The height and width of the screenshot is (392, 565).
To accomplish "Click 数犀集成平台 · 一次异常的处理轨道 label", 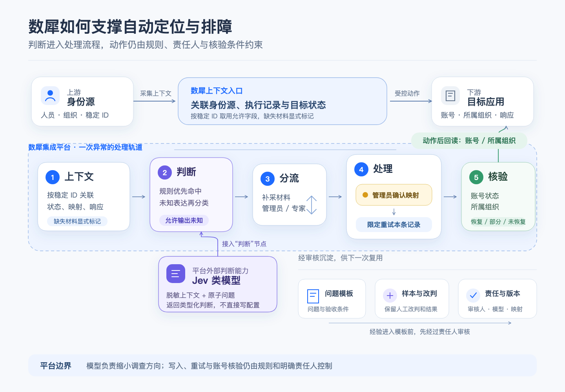I will [x=85, y=147].
